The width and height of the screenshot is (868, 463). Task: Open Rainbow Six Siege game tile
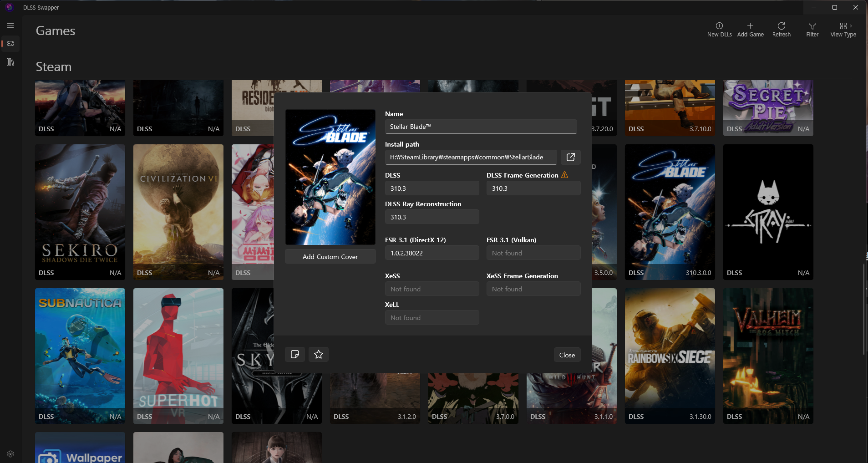(x=670, y=356)
